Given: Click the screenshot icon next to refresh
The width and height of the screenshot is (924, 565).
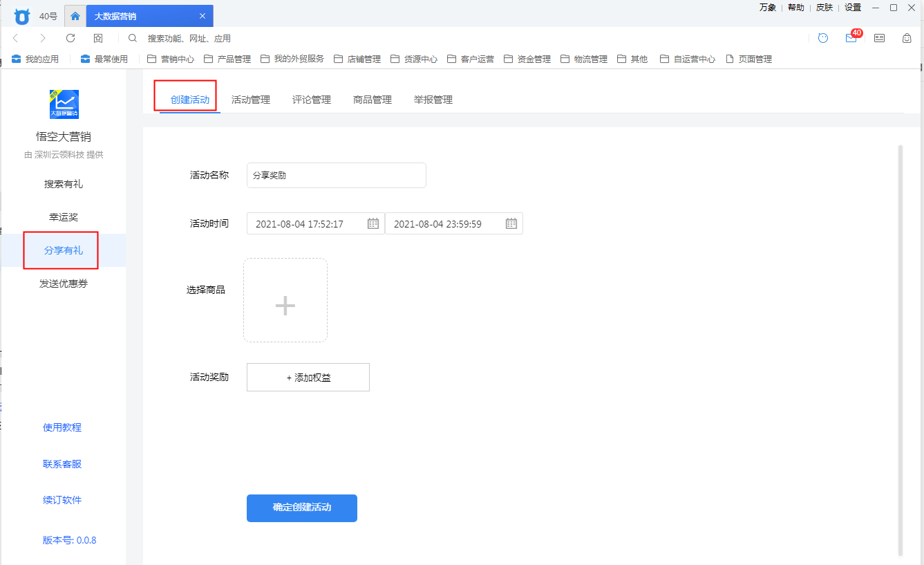Looking at the screenshot, I should click(98, 38).
